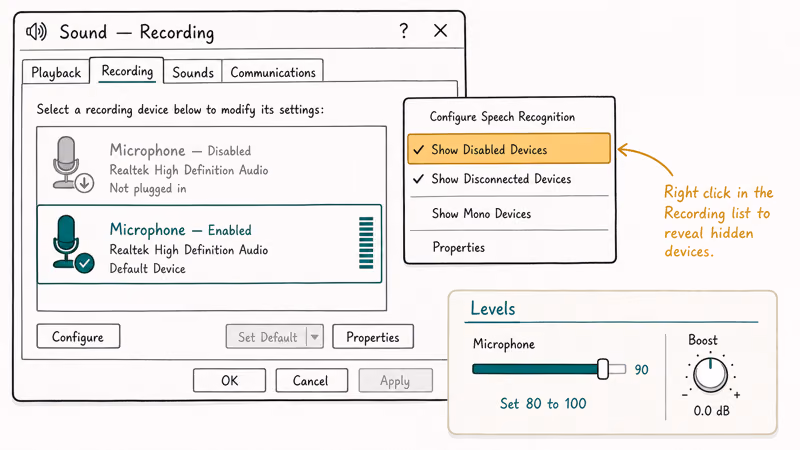Click the Configure button
Viewport: 800px width, 450px height.
(78, 337)
